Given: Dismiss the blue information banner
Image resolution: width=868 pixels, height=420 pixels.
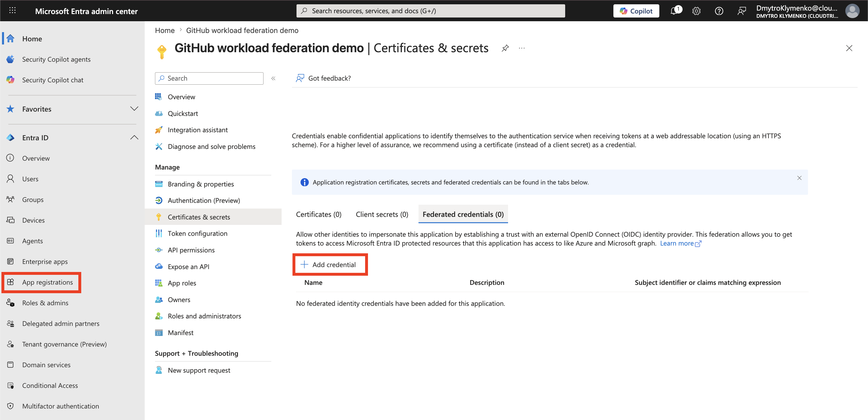Looking at the screenshot, I should pos(799,178).
